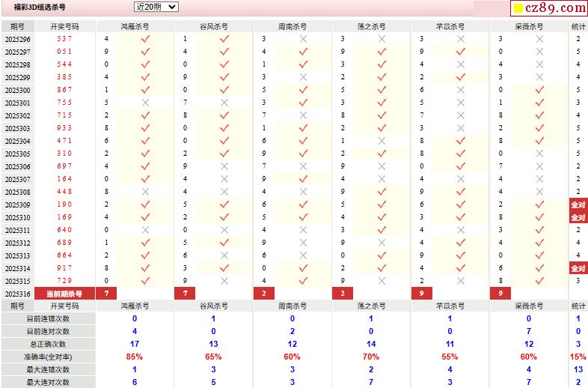Click the 全对 badge for period 2025309

[578, 204]
